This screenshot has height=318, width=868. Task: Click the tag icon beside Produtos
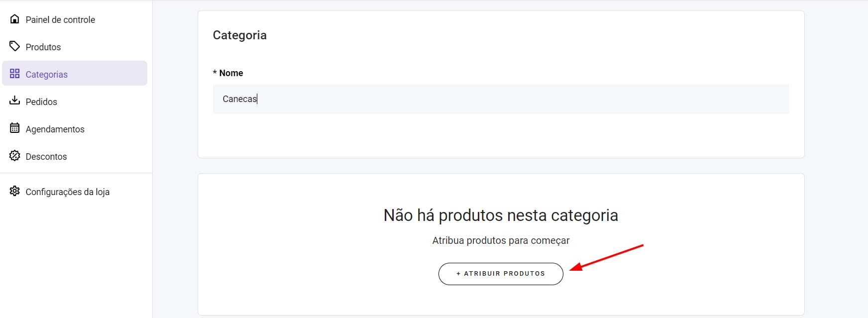(15, 46)
